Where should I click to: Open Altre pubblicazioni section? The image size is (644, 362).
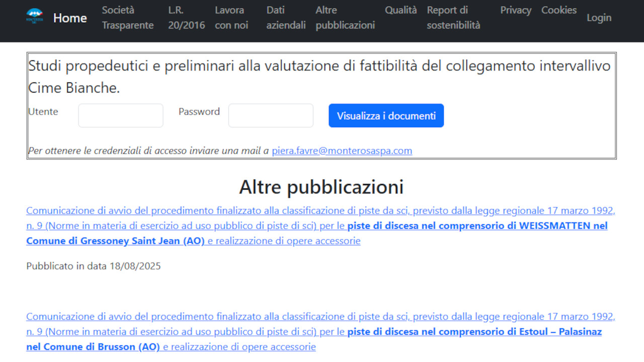coord(345,18)
